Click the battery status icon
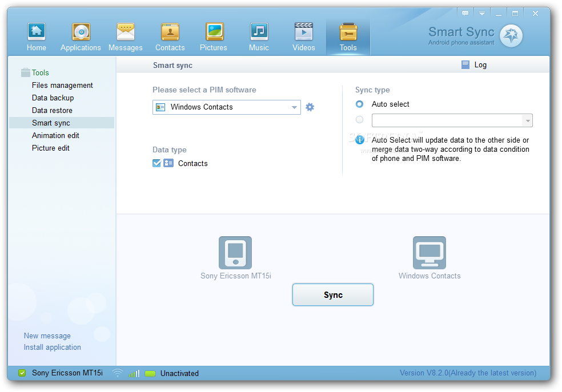The width and height of the screenshot is (562, 392). click(x=150, y=373)
